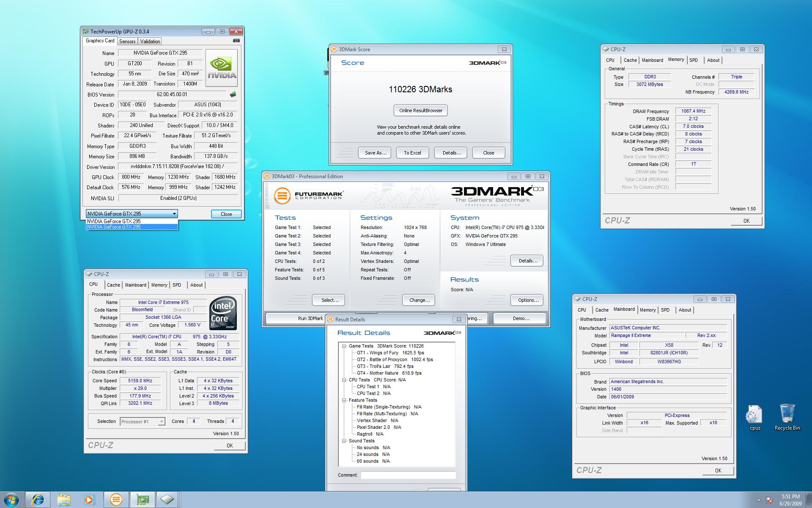
Task: Click Details... button in System section
Action: tap(528, 261)
